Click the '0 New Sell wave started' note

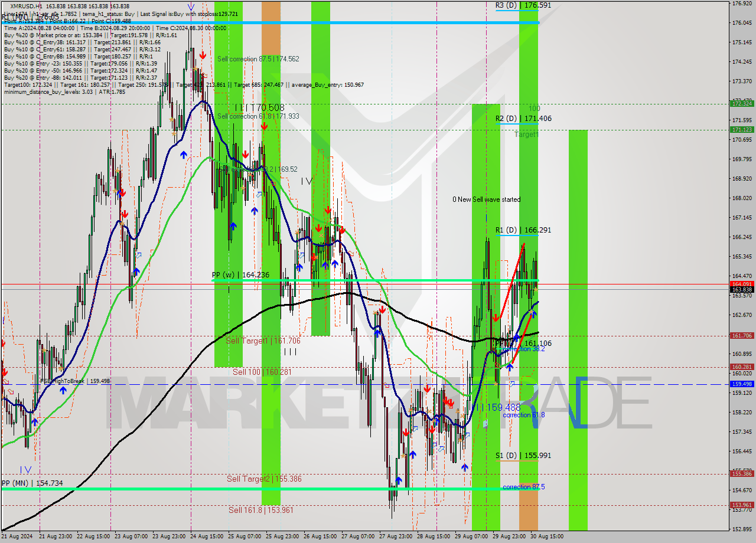(x=487, y=199)
